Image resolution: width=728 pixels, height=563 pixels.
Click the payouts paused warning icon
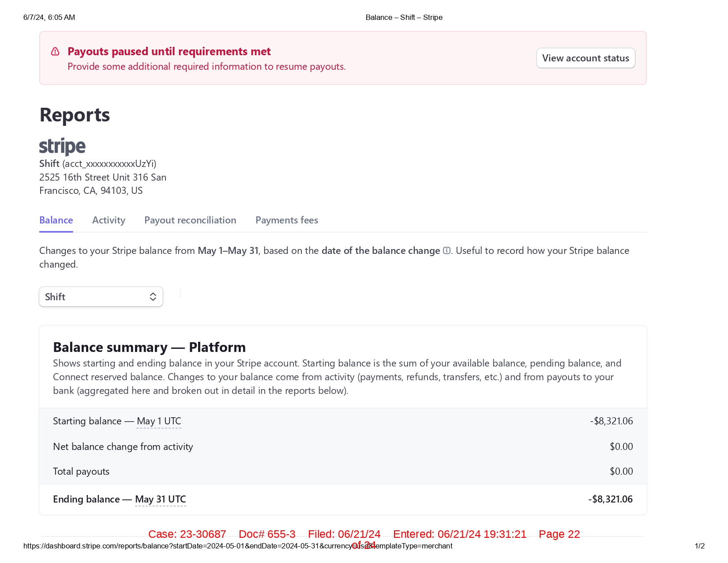click(55, 52)
